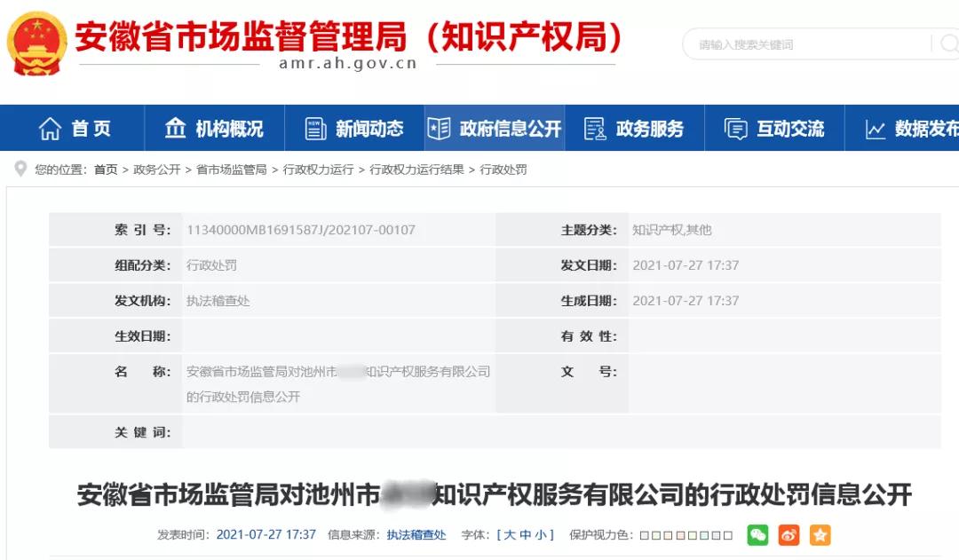The height and width of the screenshot is (560, 959).
Task: Set the font size to 小
Action: 541,535
